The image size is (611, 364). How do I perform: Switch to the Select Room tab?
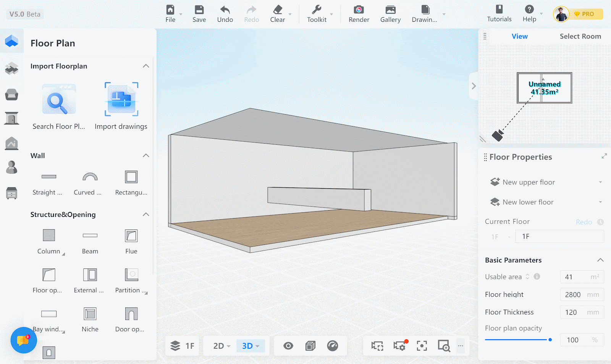point(580,36)
